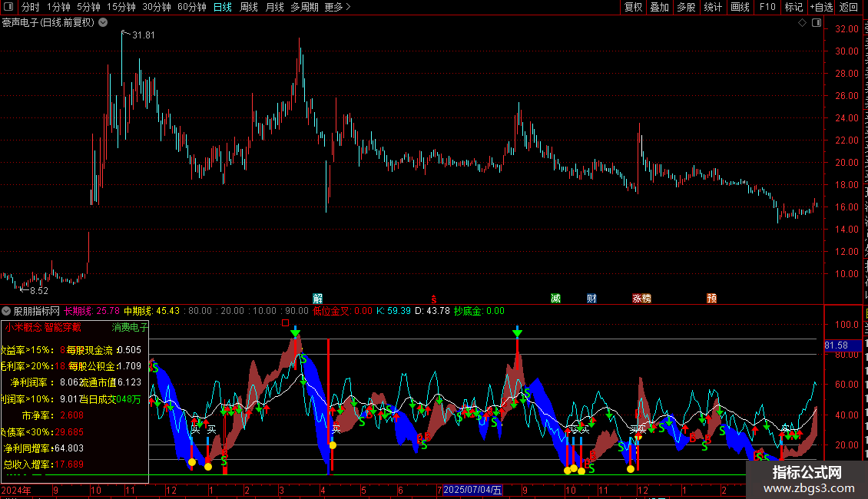Viewport: 868px width, 499px height.
Task: Click the 涨榜 event marker icon
Action: [641, 299]
